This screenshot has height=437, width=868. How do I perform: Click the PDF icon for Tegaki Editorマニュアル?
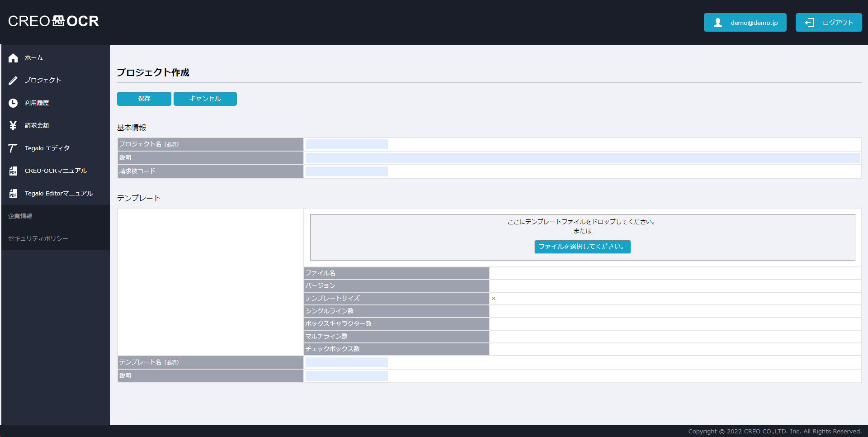pyautogui.click(x=13, y=194)
